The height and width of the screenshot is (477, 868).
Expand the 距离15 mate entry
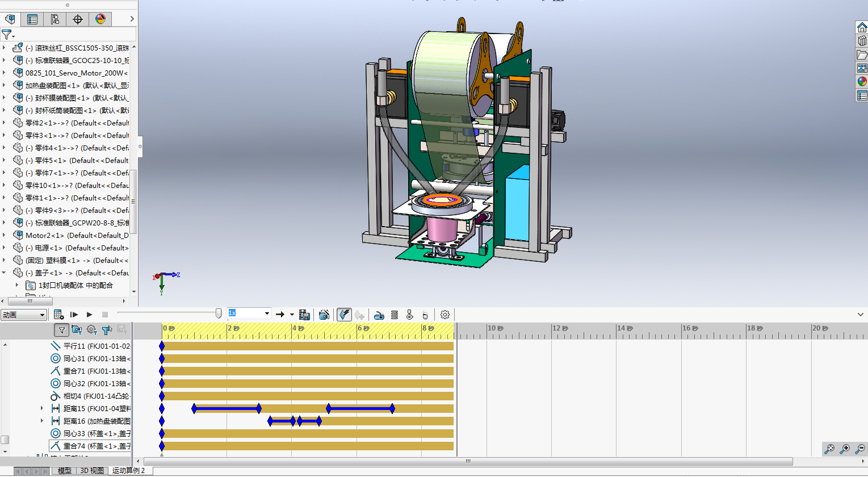[41, 408]
